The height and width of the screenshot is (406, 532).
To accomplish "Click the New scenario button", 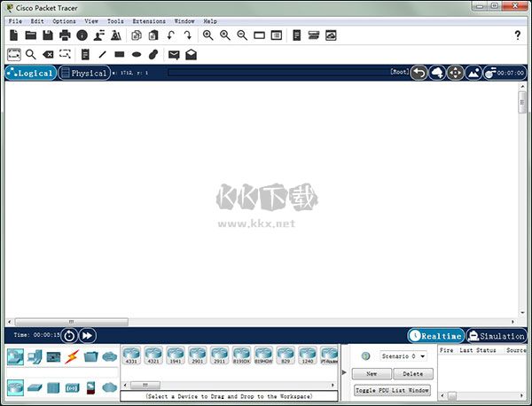I will pos(372,374).
